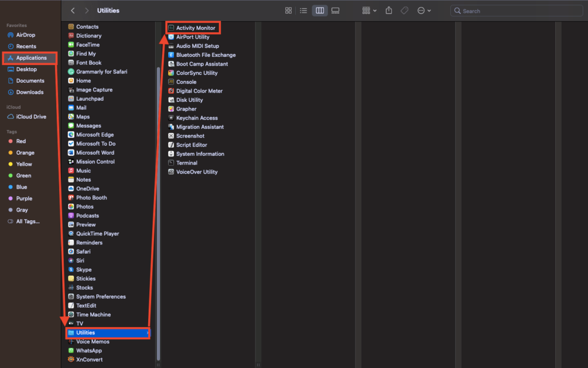Switch to icon view
This screenshot has width=588, height=368.
coord(288,10)
